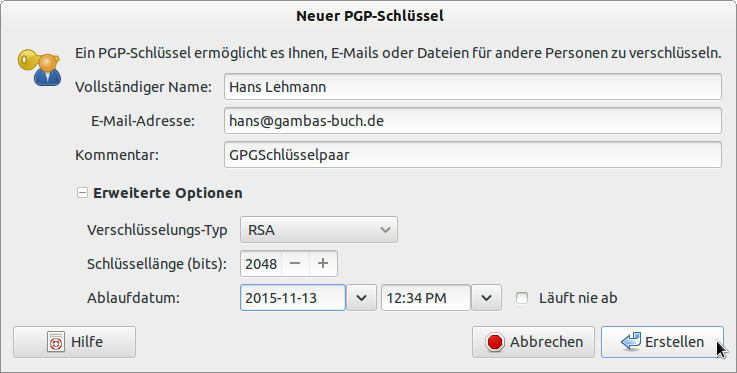The image size is (737, 373).
Task: Open the expiry time dropdown arrow
Action: click(486, 297)
